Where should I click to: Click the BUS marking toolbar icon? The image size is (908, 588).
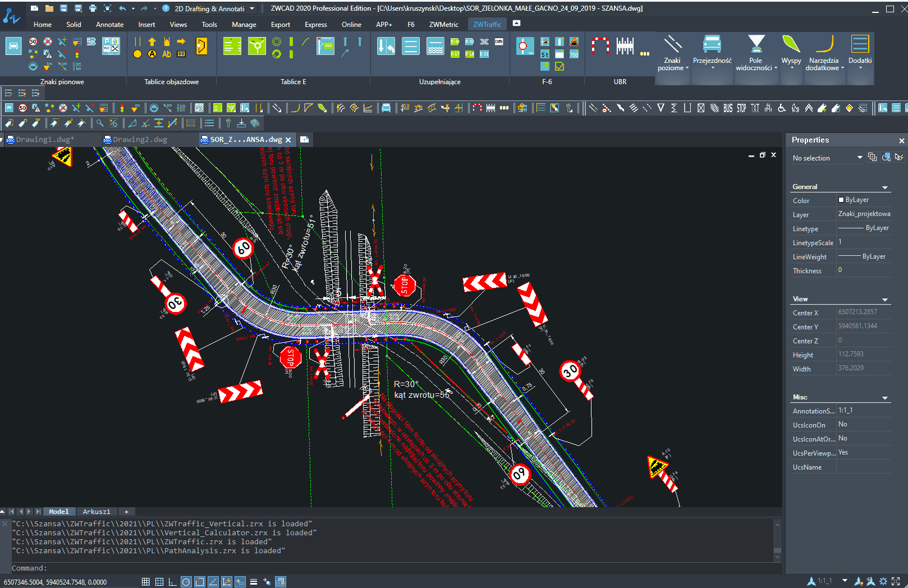click(x=728, y=108)
